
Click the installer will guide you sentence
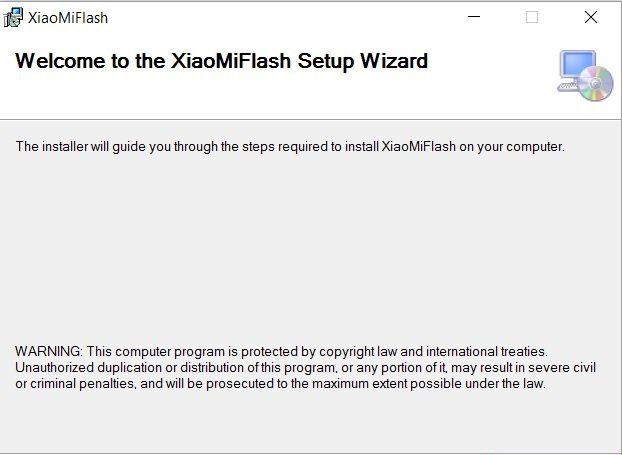coord(290,146)
